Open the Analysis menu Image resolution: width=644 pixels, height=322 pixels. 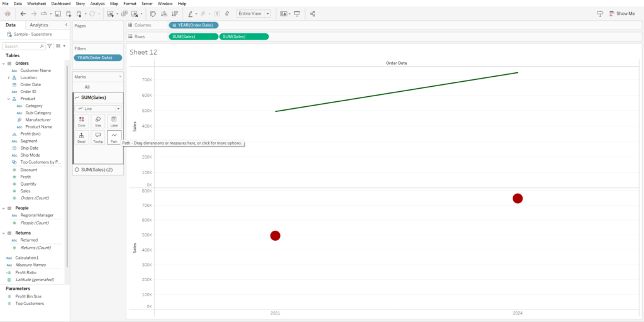point(97,3)
